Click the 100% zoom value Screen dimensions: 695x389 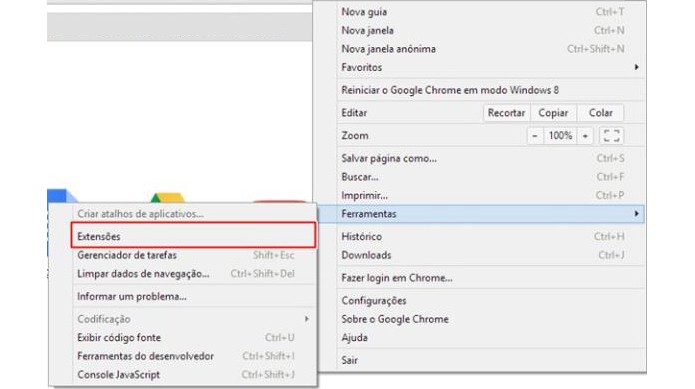pos(560,136)
